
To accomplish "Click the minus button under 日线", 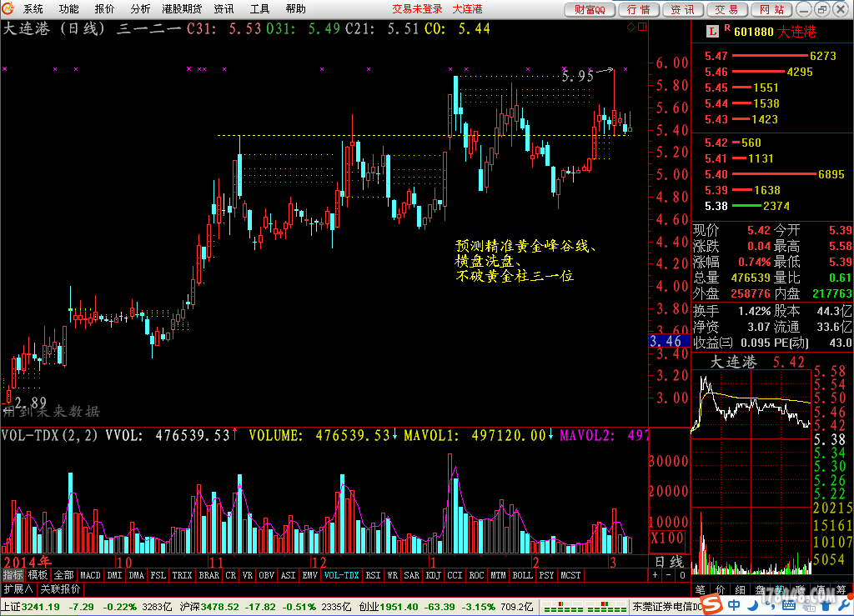I will pyautogui.click(x=669, y=575).
